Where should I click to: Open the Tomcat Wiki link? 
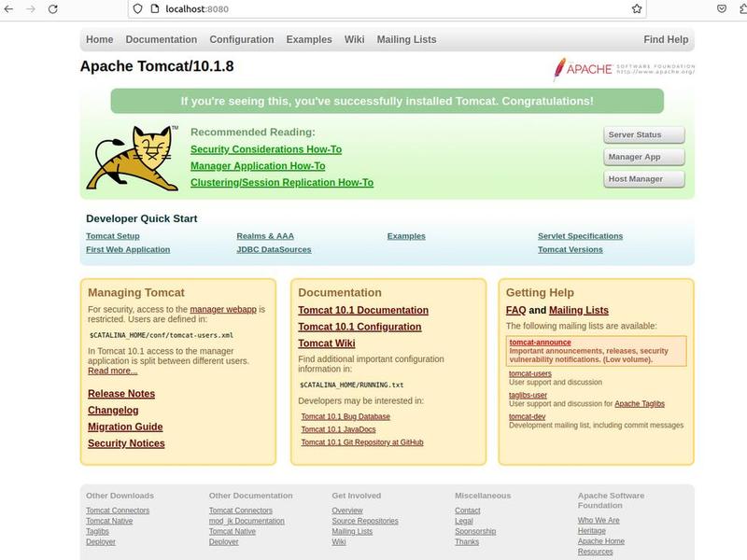(326, 343)
